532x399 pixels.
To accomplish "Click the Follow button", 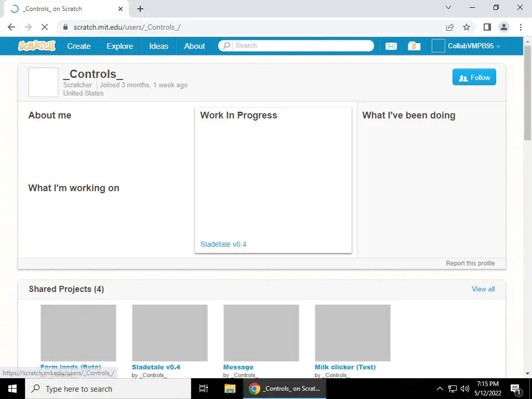I will click(474, 77).
